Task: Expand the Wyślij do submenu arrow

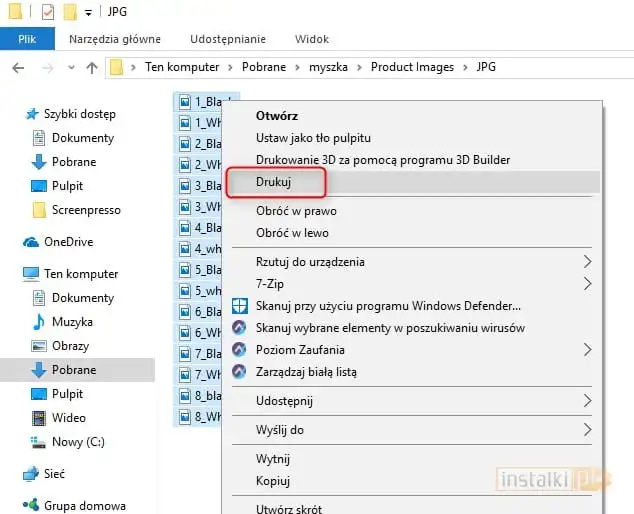Action: (587, 430)
